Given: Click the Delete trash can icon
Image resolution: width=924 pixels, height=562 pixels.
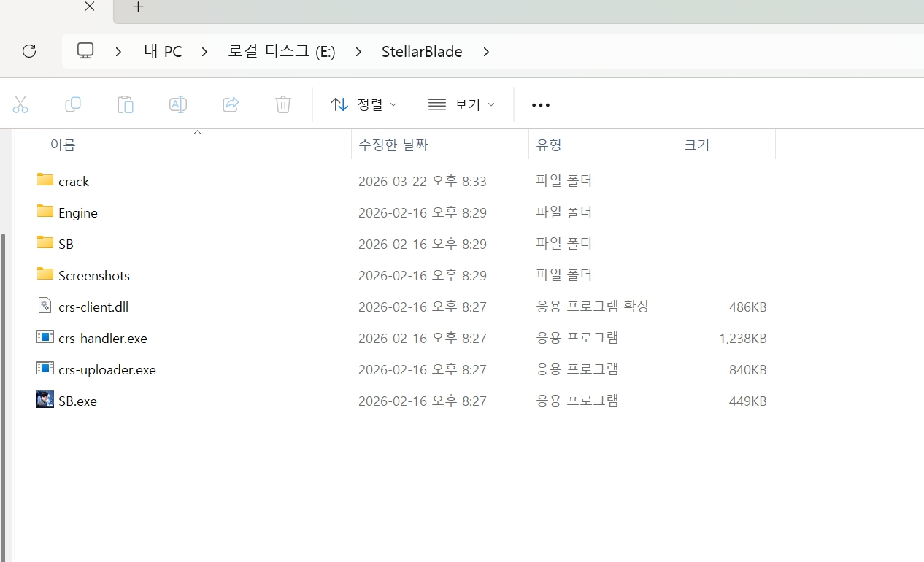Looking at the screenshot, I should pos(283,104).
